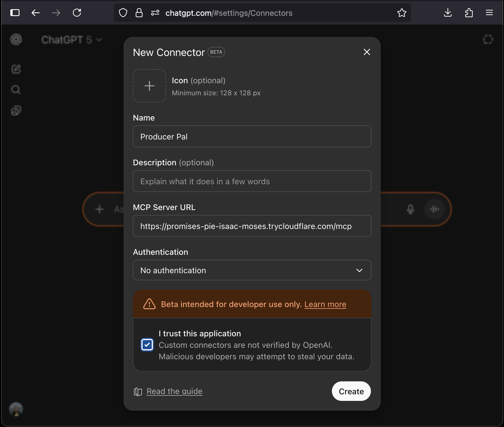The image size is (504, 427).
Task: Add a connector icon via the plus box
Action: coord(149,86)
